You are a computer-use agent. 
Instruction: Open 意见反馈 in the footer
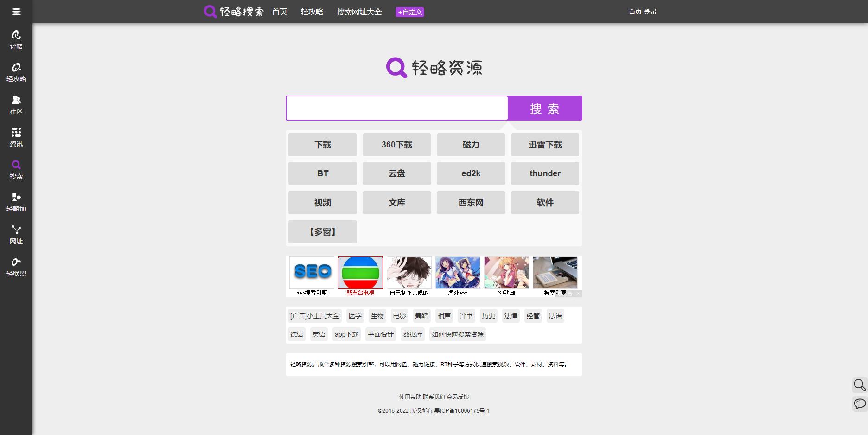459,397
